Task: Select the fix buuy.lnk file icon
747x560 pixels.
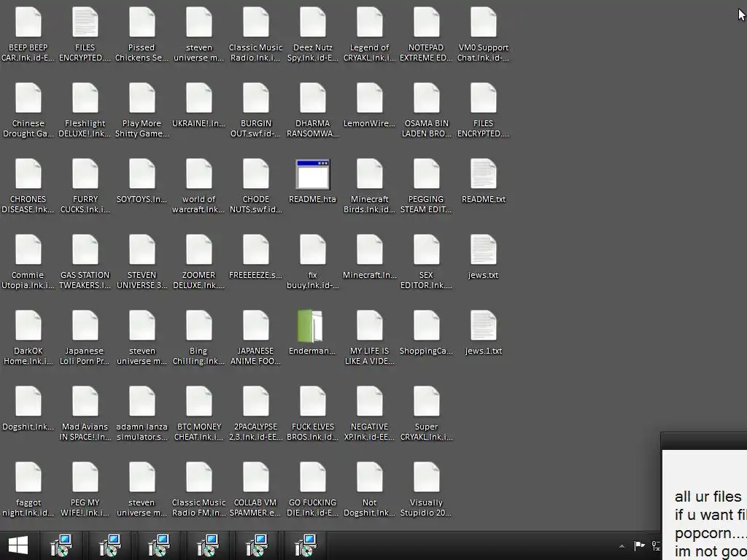Action: (312, 249)
